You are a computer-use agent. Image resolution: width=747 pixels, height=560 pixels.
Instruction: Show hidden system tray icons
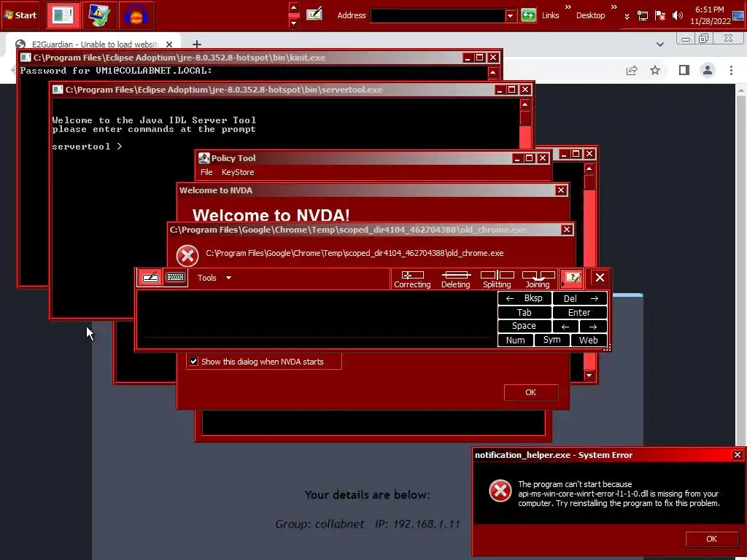pyautogui.click(x=627, y=16)
